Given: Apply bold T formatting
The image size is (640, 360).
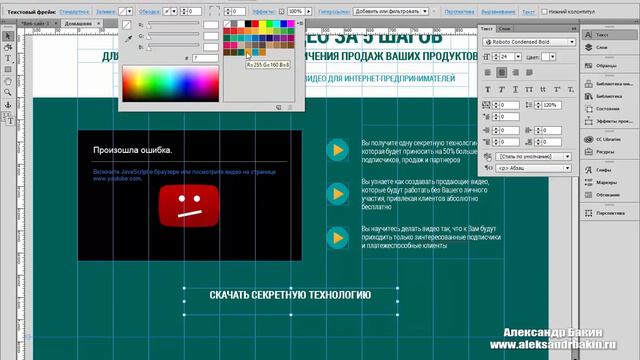Looking at the screenshot, I should coord(487,89).
